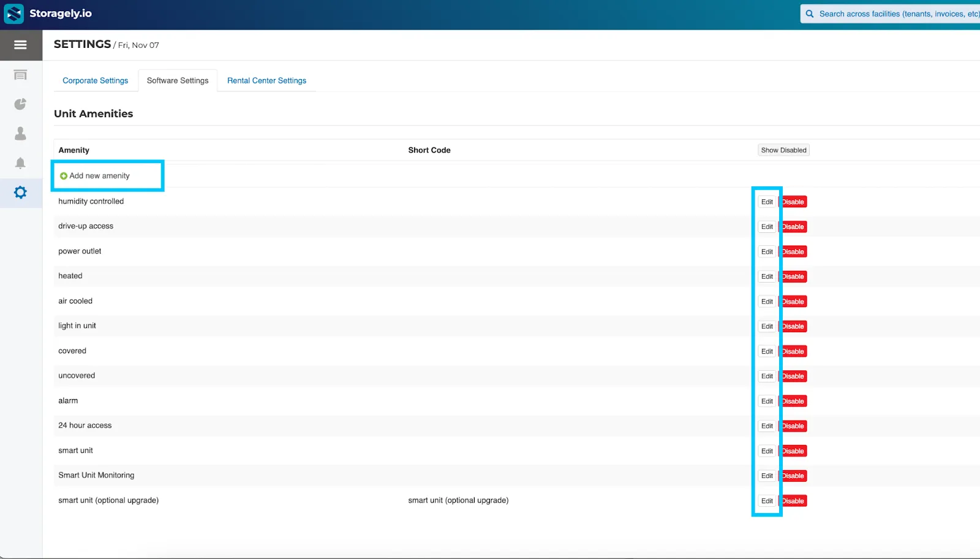The image size is (980, 559).
Task: Edit the air cooled amenity
Action: coord(767,302)
